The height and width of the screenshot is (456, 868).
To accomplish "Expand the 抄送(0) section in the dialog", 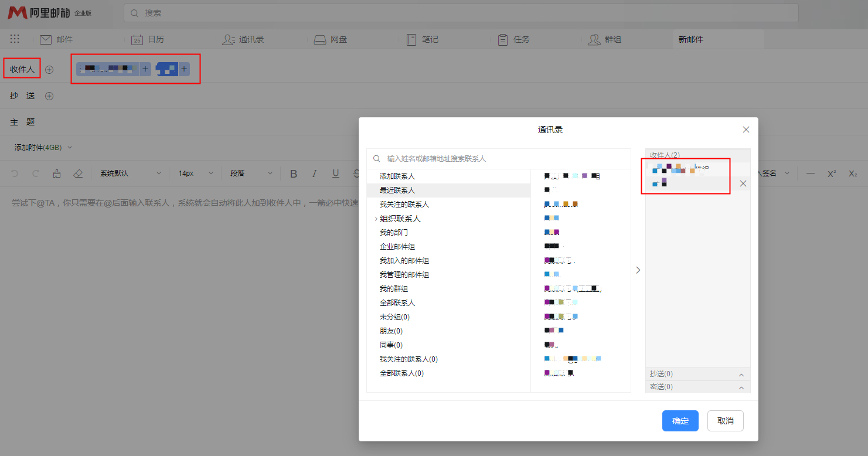I will point(697,373).
